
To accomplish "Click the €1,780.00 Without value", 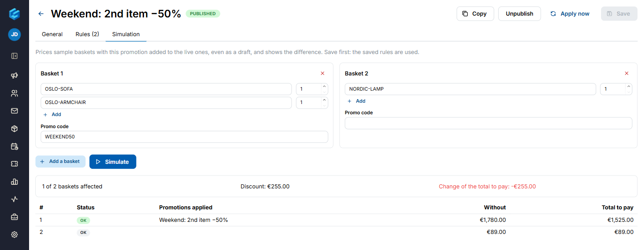I will tap(493, 220).
